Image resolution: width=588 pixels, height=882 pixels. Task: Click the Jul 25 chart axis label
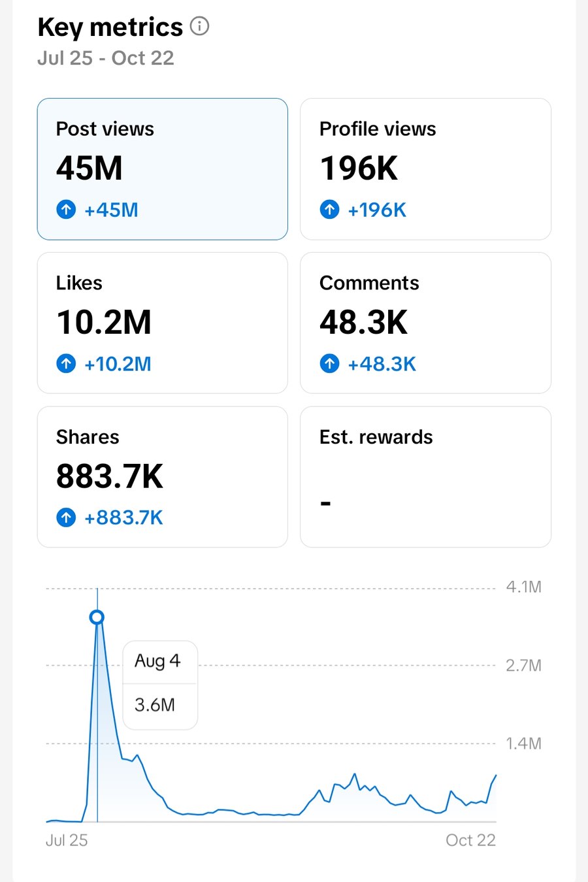tap(67, 840)
